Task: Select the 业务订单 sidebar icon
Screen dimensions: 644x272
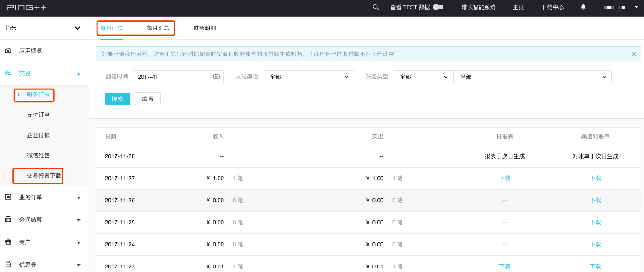Action: [8, 197]
